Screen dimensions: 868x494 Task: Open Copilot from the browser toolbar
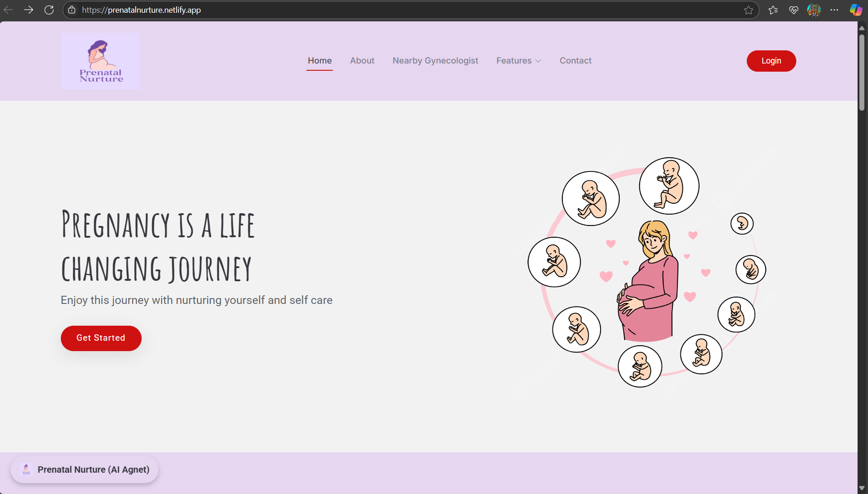[856, 10]
